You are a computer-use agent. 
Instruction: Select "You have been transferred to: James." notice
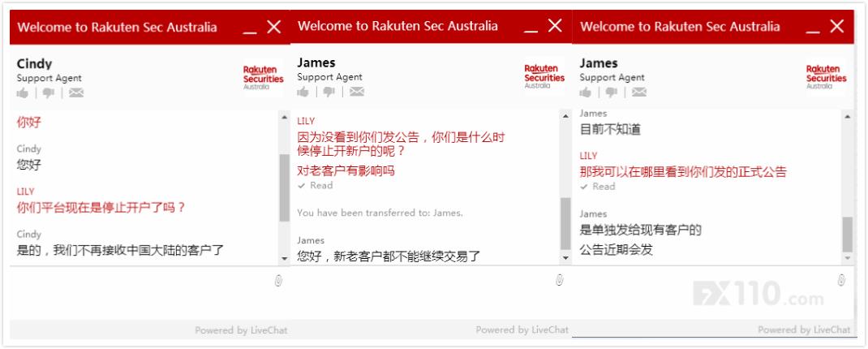point(380,213)
